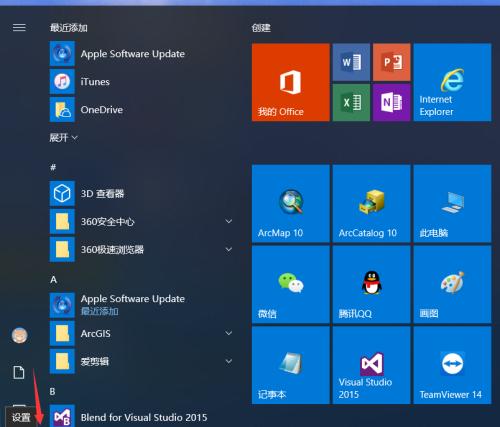Click the 创建 tile group header

(x=261, y=28)
